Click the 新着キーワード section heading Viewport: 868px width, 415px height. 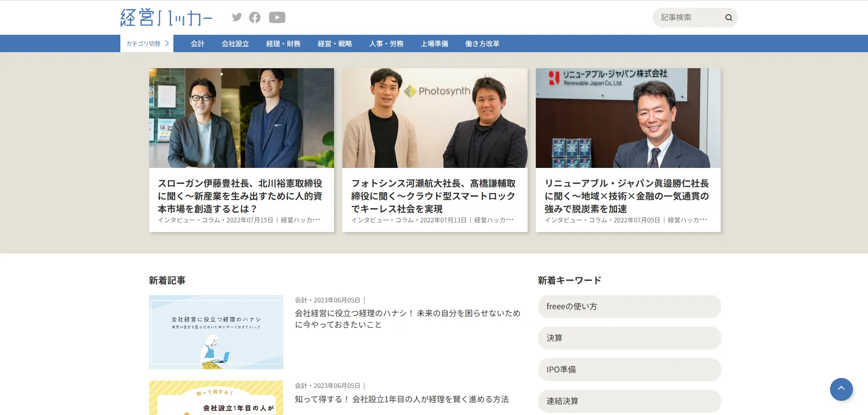(570, 280)
